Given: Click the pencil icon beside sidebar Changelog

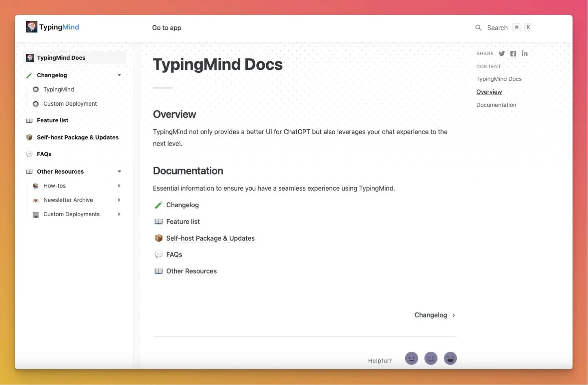Looking at the screenshot, I should coord(29,75).
